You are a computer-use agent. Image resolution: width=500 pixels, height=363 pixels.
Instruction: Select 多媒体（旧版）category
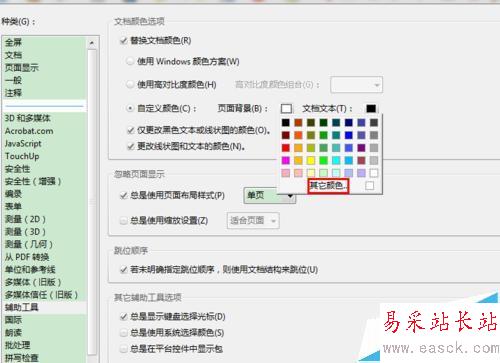(33, 282)
